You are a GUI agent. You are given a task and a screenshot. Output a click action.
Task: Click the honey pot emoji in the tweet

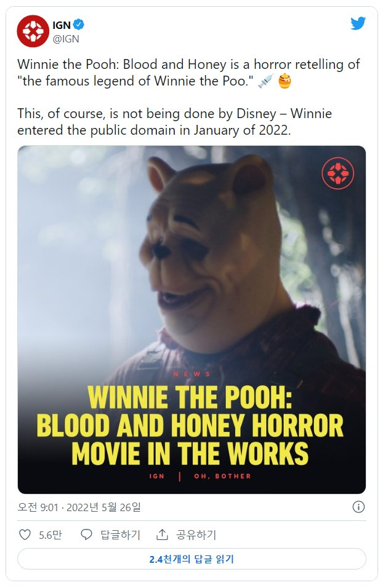tap(284, 81)
